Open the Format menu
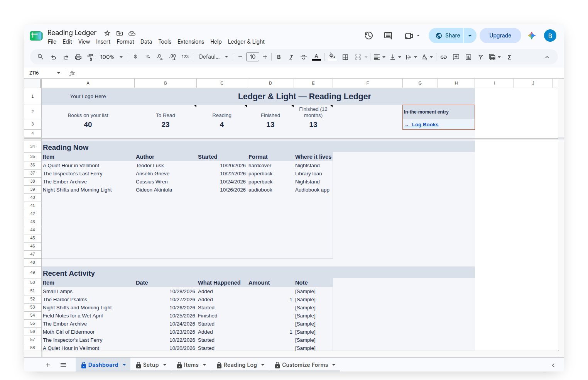The width and height of the screenshot is (588, 380). pos(125,42)
